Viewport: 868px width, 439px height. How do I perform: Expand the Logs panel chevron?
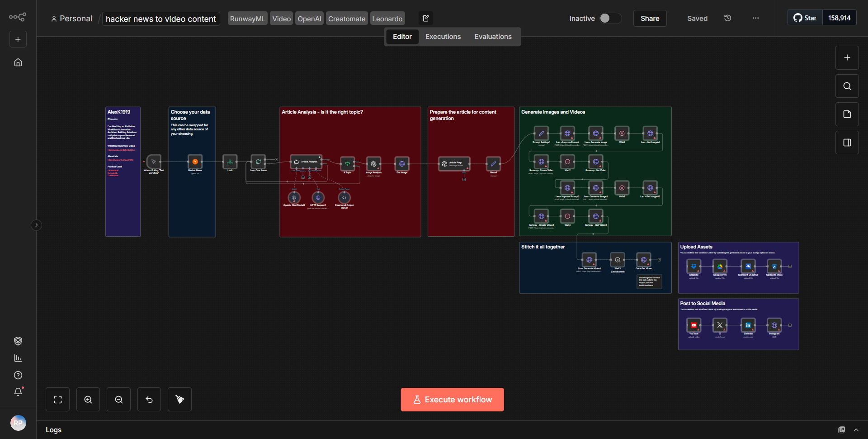[856, 430]
